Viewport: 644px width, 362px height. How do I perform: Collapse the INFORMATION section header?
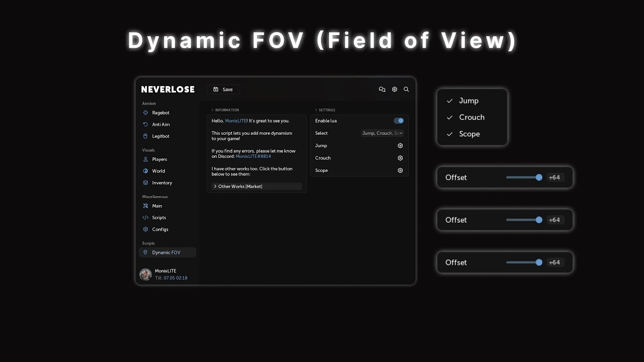[225, 110]
